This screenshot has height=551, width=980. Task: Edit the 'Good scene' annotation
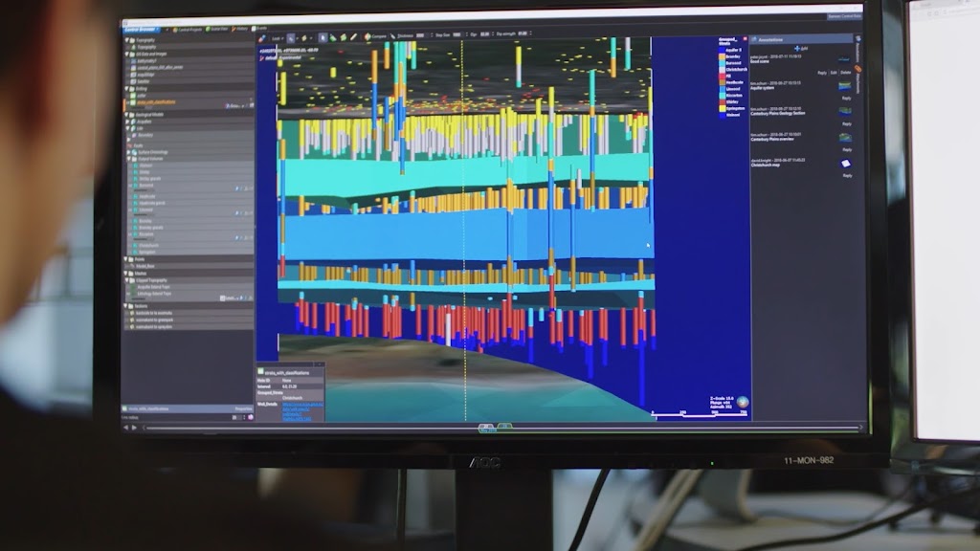point(834,73)
